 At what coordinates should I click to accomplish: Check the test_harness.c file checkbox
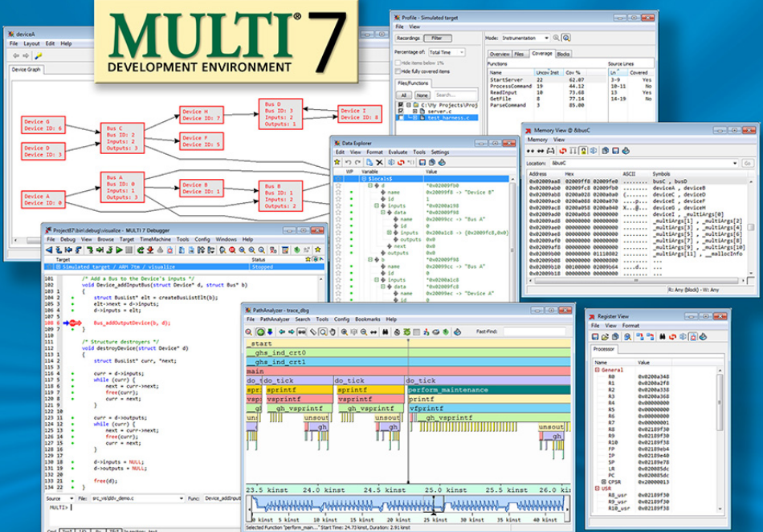[x=401, y=117]
